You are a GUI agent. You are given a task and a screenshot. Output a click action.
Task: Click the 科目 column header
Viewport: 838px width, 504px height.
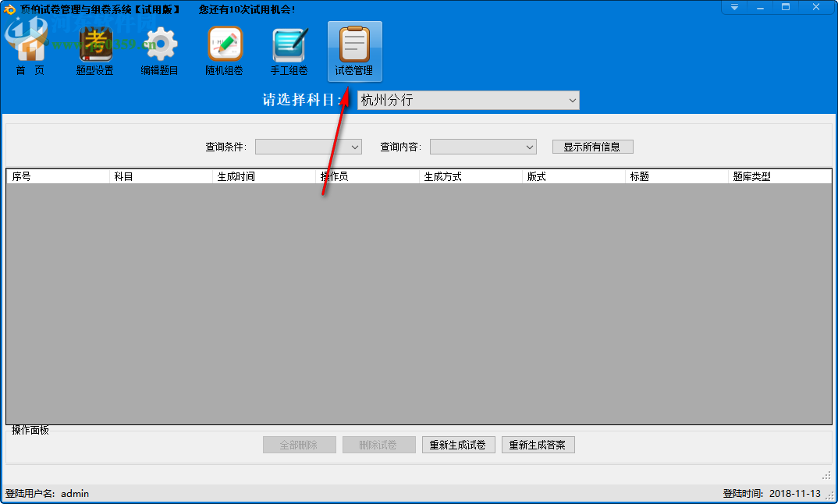(x=160, y=176)
